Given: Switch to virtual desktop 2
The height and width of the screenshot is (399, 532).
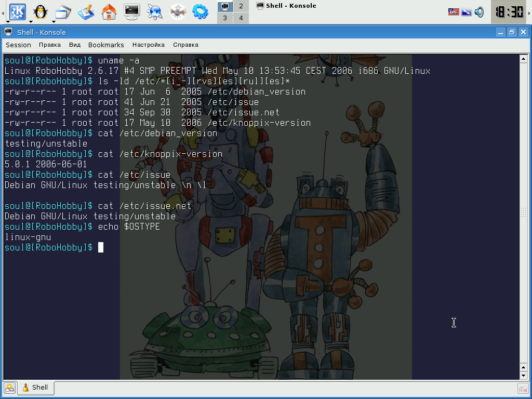Looking at the screenshot, I should pos(241,6).
